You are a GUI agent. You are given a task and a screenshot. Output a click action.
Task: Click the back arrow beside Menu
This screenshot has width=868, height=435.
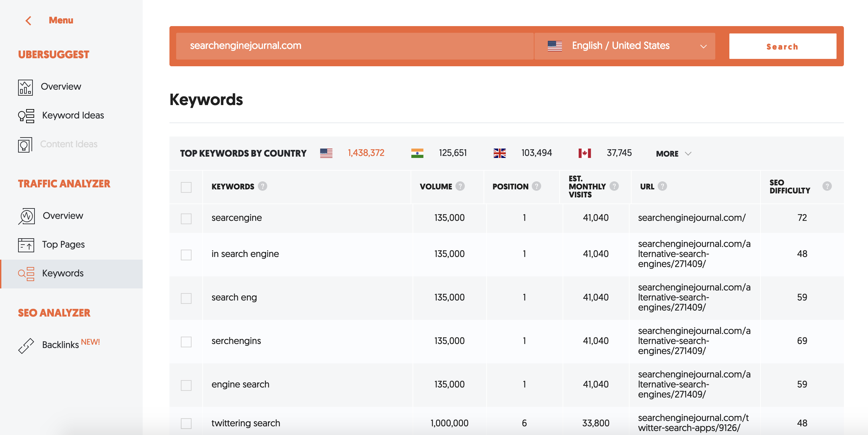pos(28,20)
